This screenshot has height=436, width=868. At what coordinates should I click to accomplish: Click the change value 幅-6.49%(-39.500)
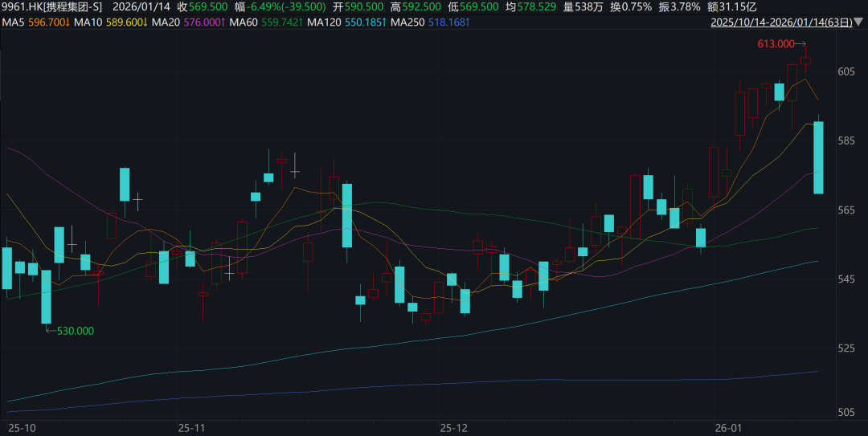coord(280,7)
